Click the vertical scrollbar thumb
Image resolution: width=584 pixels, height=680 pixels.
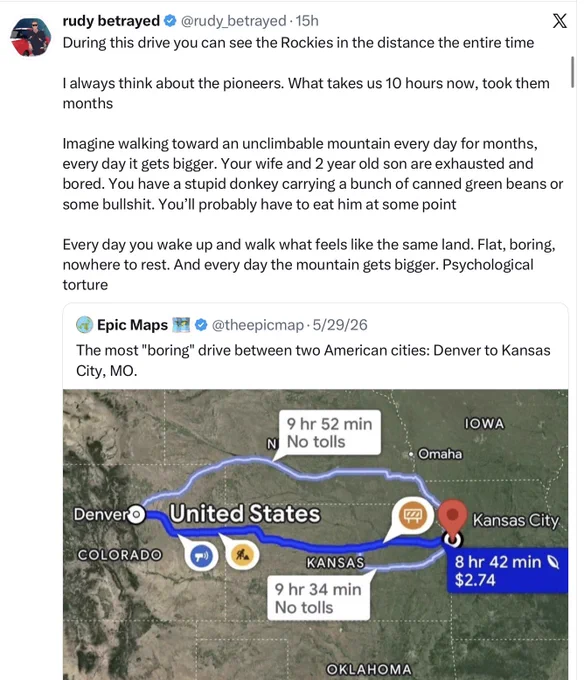573,72
